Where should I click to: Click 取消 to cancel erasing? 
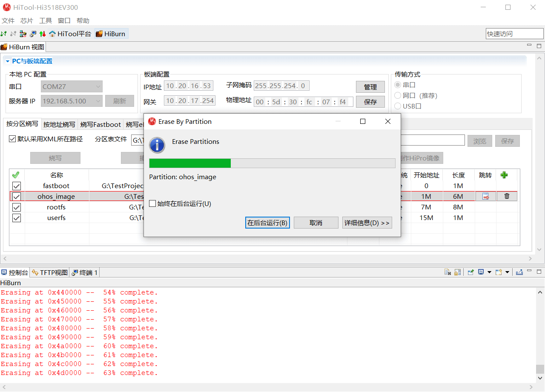316,223
